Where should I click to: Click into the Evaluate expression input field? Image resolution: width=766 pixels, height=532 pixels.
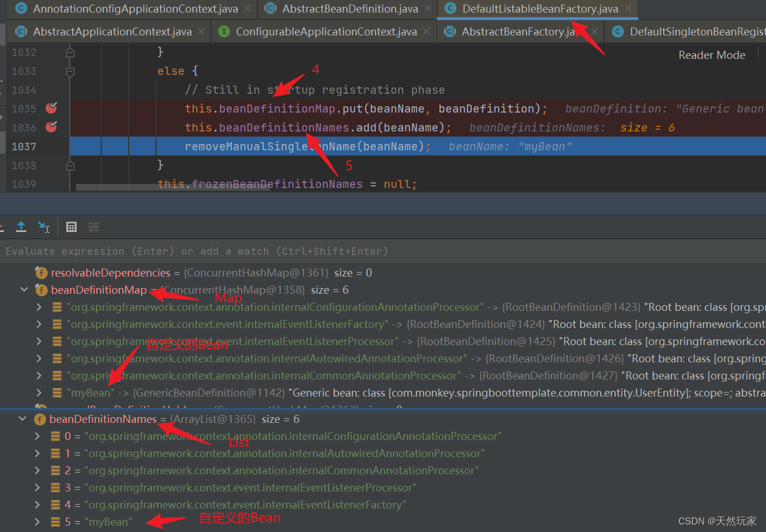(x=383, y=251)
